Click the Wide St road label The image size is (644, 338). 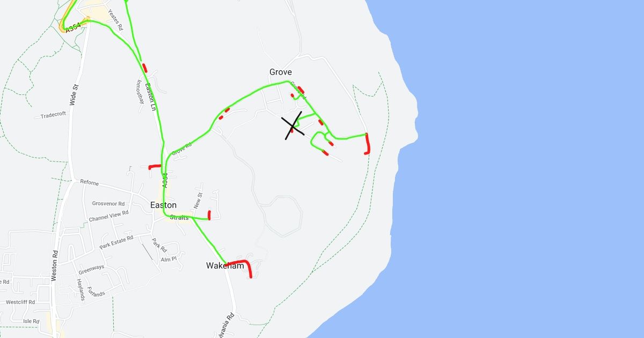(75, 94)
